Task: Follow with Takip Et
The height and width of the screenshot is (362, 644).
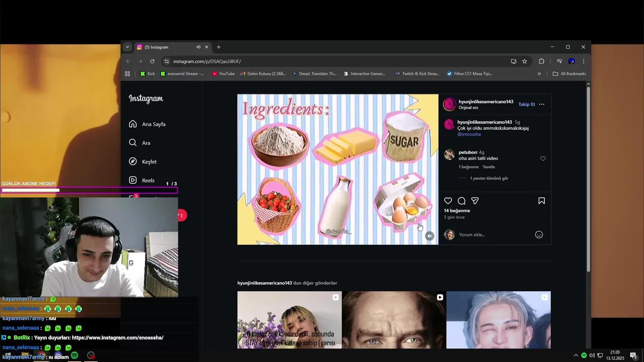Action: [527, 104]
